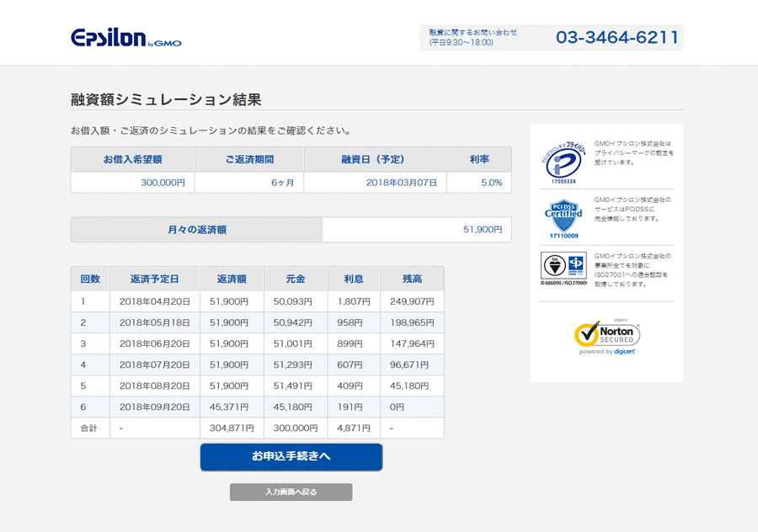The image size is (758, 532).
Task: Click the 2018年03月07日 loan date value
Action: click(x=402, y=183)
